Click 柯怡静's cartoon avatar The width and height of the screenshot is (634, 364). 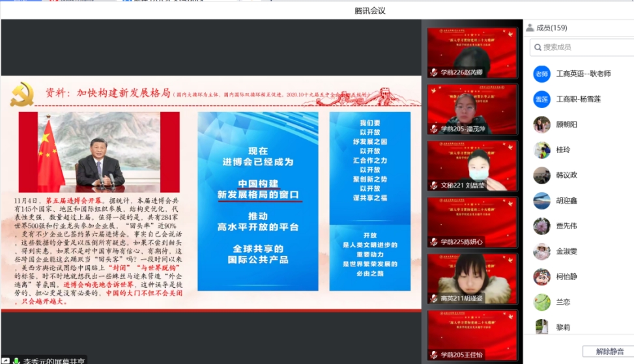[x=541, y=277]
